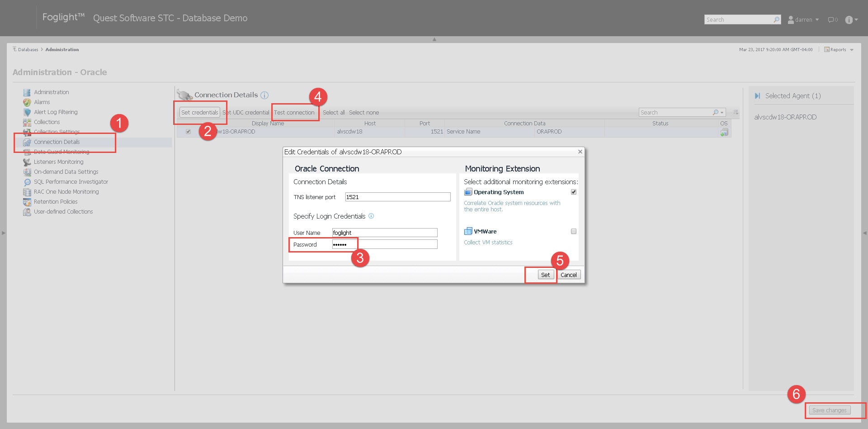
Task: Click the OS status icon in table row
Action: point(724,132)
